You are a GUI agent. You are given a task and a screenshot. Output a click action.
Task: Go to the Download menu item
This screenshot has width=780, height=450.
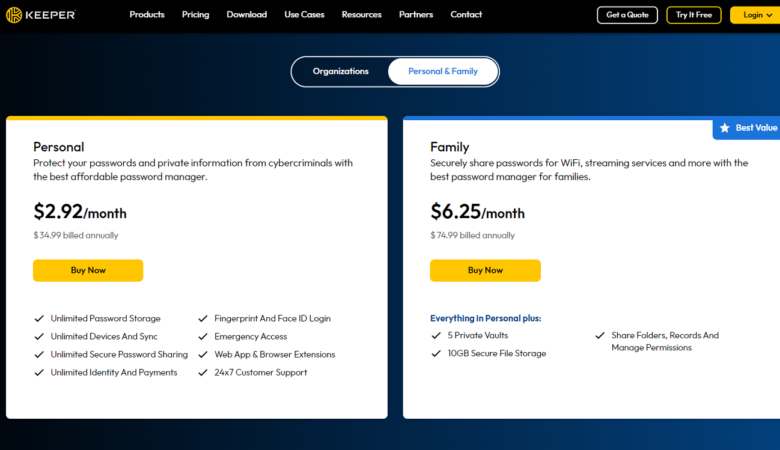point(247,14)
